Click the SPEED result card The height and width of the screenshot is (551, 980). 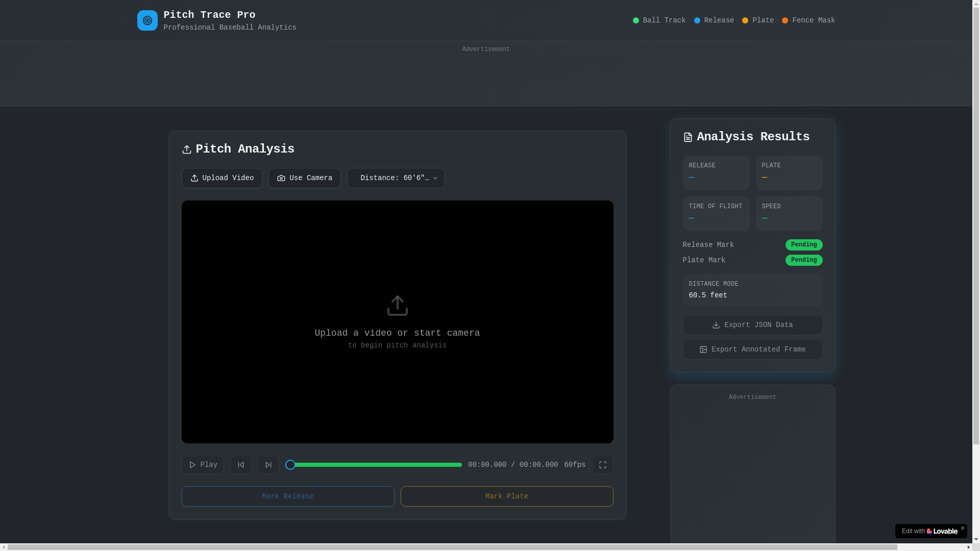(x=789, y=214)
